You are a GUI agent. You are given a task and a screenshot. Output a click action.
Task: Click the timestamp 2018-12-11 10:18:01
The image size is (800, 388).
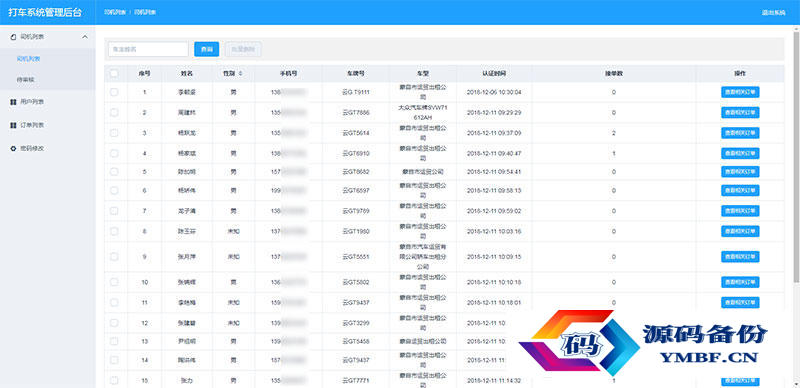pos(494,302)
